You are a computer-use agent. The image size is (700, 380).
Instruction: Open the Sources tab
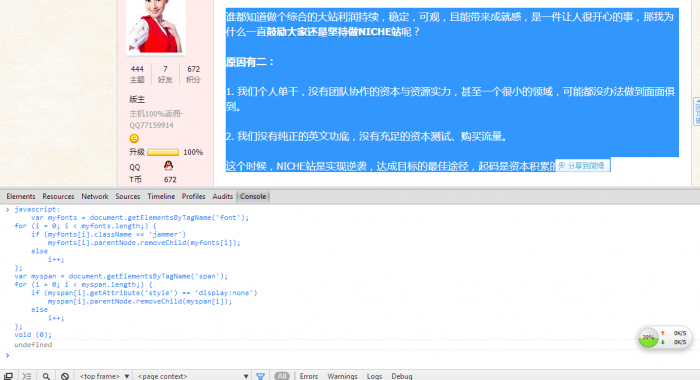tap(128, 196)
